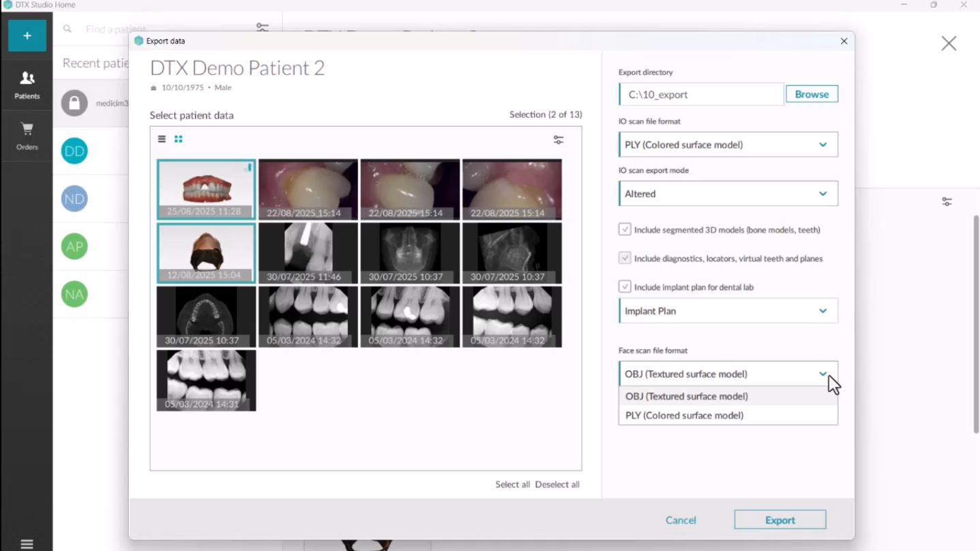Click the add new patient plus button
Image resolution: width=980 pixels, height=551 pixels.
[27, 35]
